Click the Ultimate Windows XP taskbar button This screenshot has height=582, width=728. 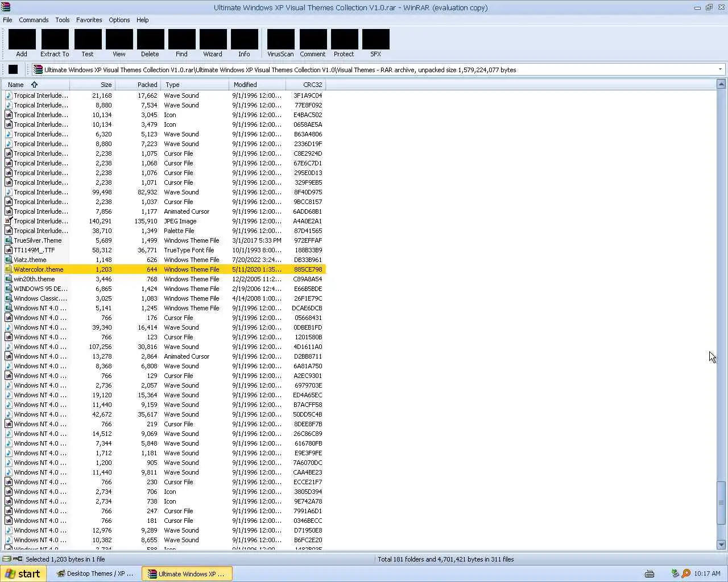coord(187,573)
